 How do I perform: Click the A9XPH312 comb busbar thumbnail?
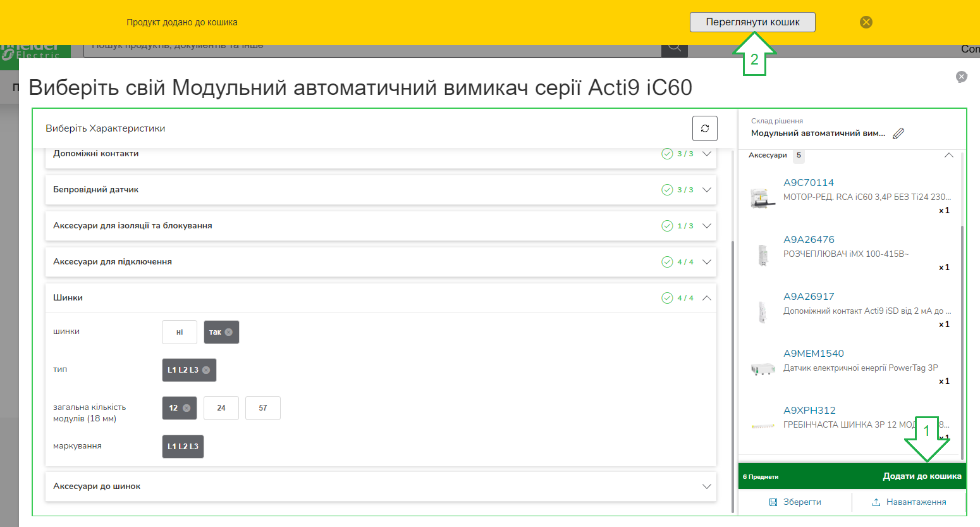tap(763, 426)
